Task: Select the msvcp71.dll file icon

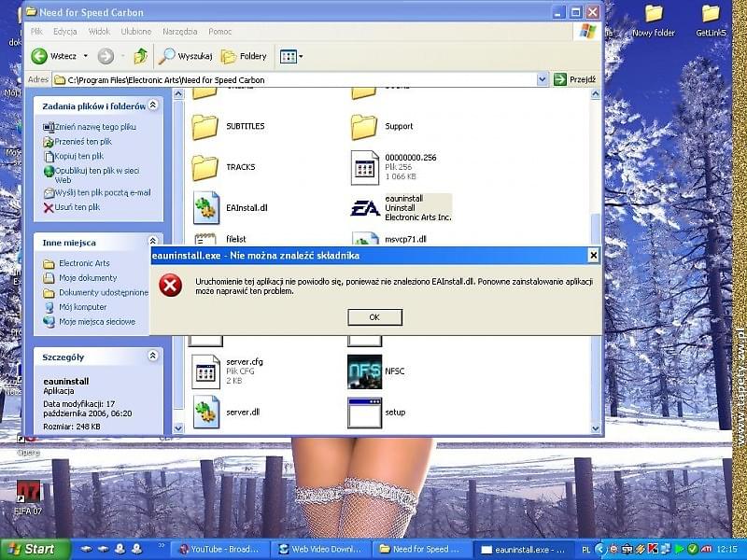Action: (365, 239)
